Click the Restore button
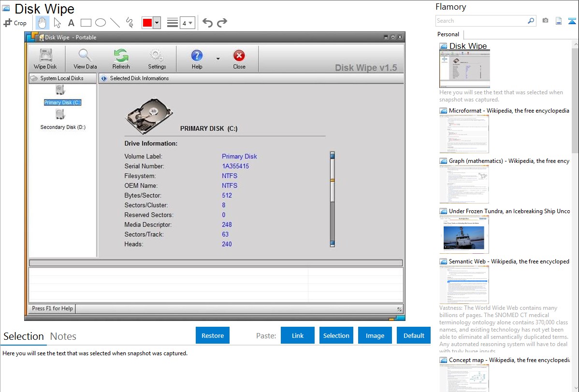Image resolution: width=579 pixels, height=392 pixels. 213,335
